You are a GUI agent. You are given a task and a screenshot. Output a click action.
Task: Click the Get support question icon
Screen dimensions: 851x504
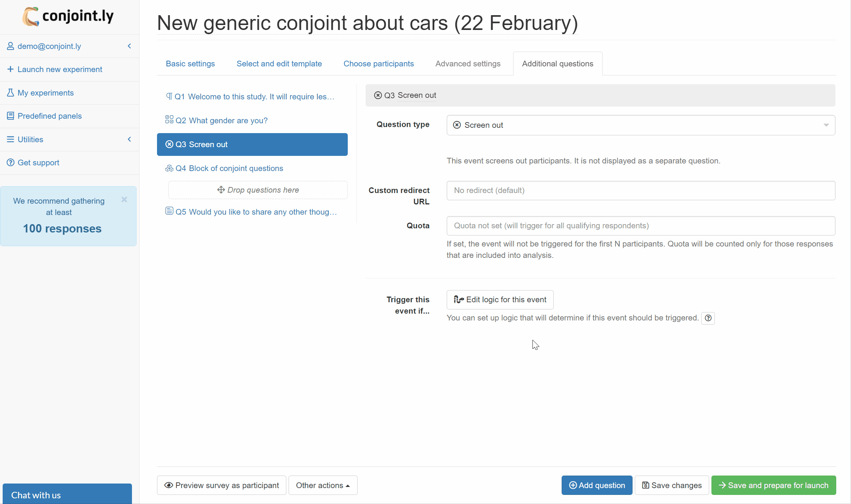11,163
